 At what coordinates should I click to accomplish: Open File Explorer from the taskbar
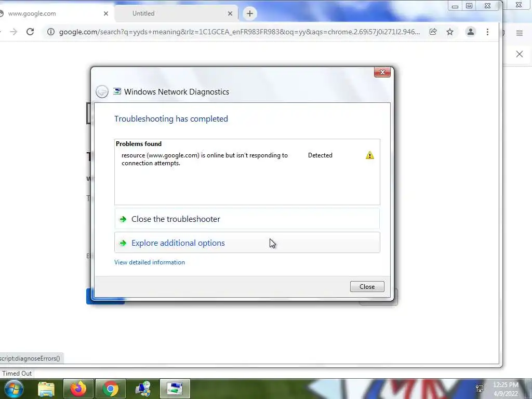point(46,389)
